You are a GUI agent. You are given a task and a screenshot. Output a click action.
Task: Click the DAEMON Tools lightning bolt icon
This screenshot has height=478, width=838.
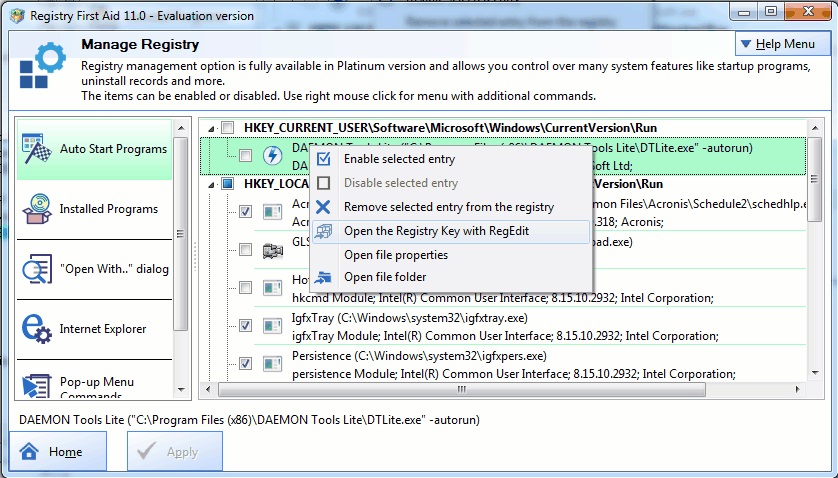(x=273, y=156)
